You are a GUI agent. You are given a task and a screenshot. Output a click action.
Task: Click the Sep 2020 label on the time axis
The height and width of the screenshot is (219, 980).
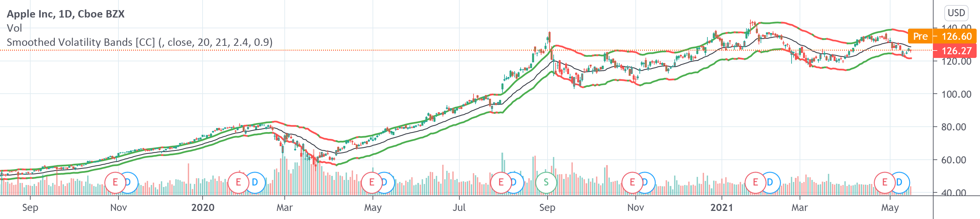pos(547,208)
